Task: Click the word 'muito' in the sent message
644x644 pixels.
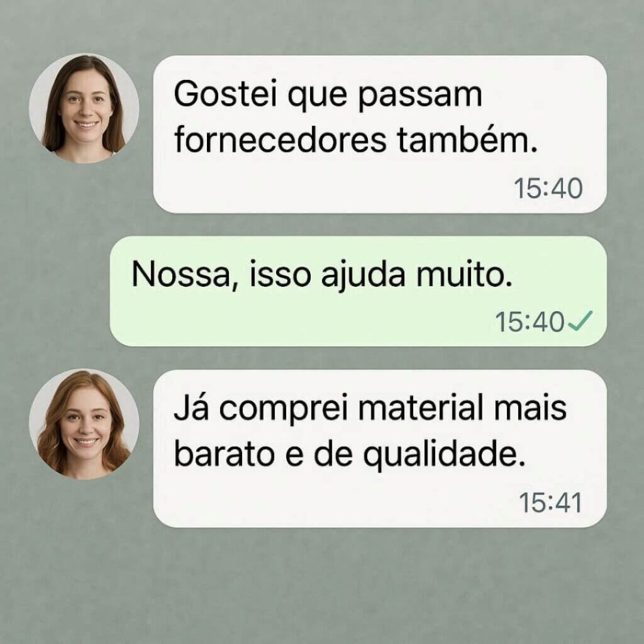Action: point(464,274)
